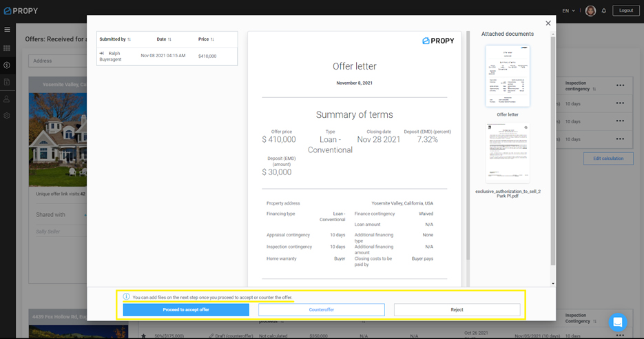
Task: Sort offers by Date column
Action: click(x=164, y=39)
